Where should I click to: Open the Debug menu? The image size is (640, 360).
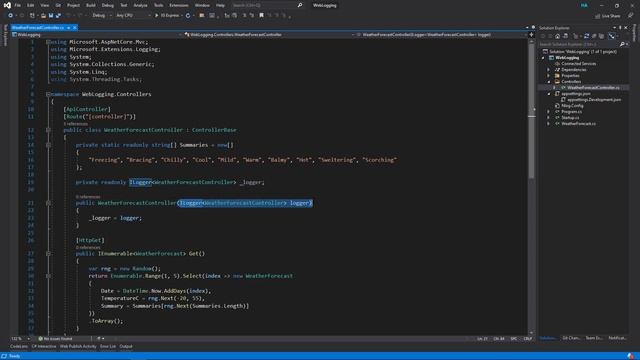pyautogui.click(x=108, y=5)
